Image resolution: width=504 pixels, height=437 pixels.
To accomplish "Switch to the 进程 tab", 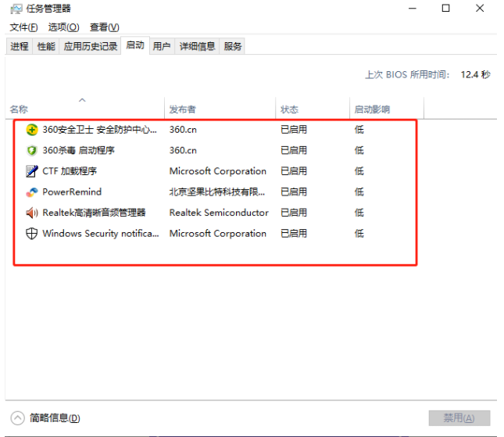I will pyautogui.click(x=20, y=46).
